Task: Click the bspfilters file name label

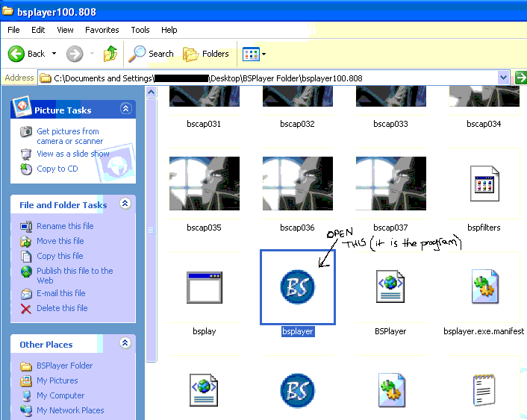Action: click(x=484, y=228)
